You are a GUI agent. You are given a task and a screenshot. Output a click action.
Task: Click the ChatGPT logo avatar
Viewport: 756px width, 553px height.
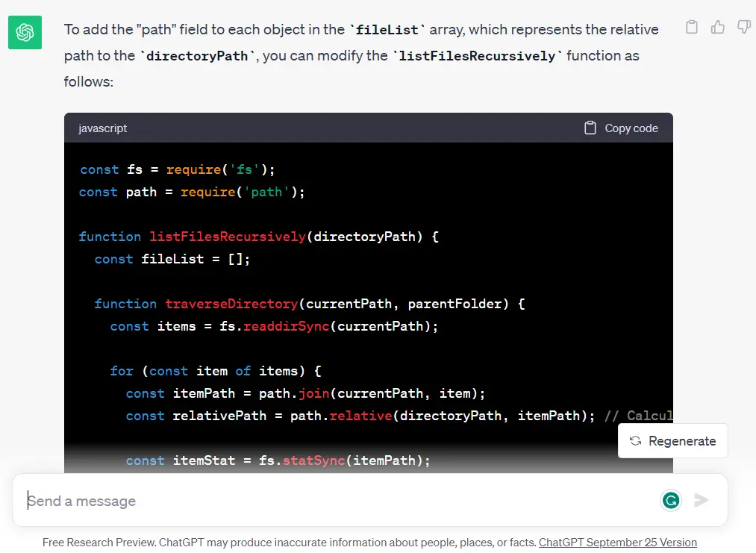(x=25, y=33)
